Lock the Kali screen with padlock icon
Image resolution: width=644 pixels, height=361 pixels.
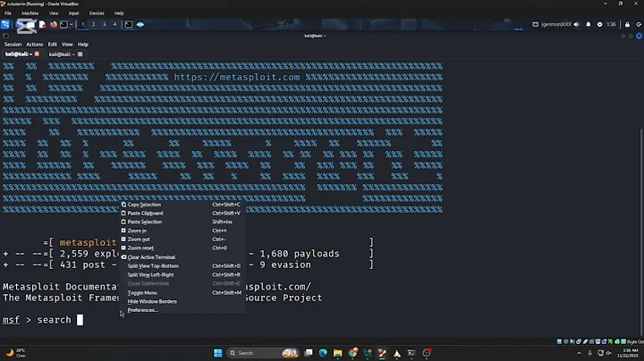click(x=627, y=25)
